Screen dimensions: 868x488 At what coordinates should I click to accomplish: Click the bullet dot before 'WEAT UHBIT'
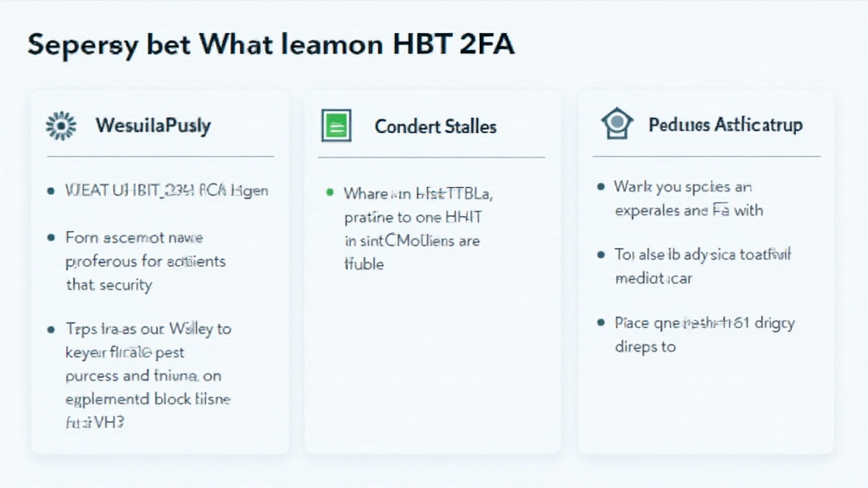coord(53,191)
